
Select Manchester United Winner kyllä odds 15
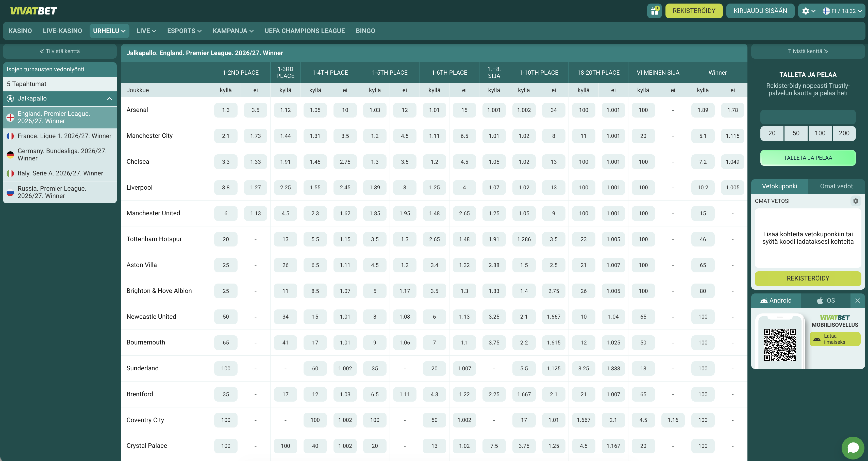(x=703, y=213)
